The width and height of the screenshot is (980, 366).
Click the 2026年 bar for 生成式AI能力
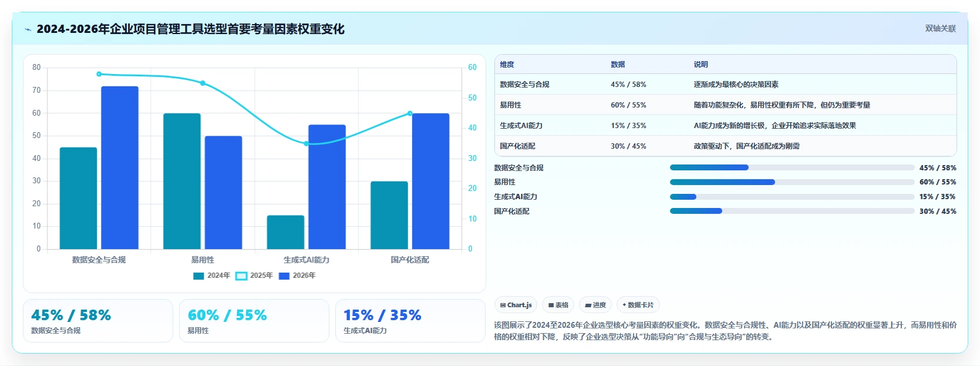tap(327, 187)
